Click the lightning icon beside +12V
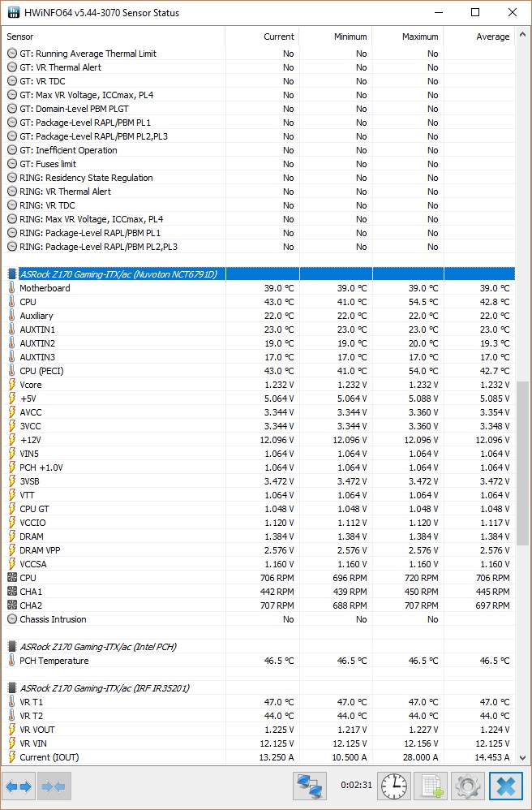 tap(12, 440)
